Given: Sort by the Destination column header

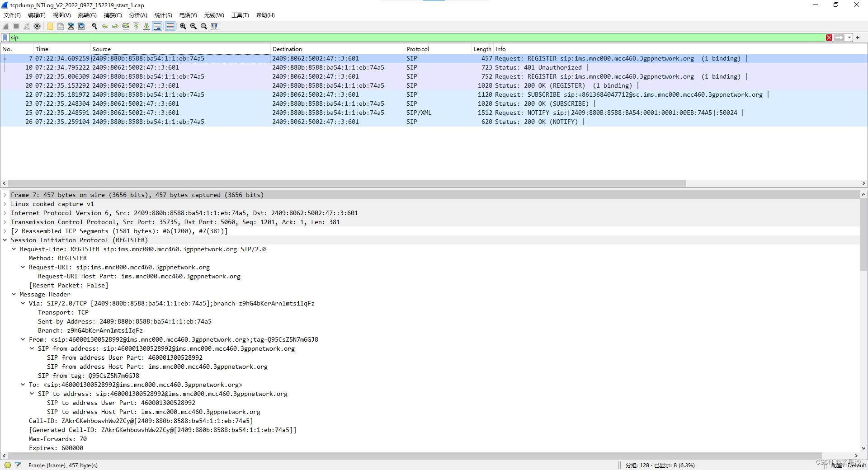Looking at the screenshot, I should (x=338, y=49).
